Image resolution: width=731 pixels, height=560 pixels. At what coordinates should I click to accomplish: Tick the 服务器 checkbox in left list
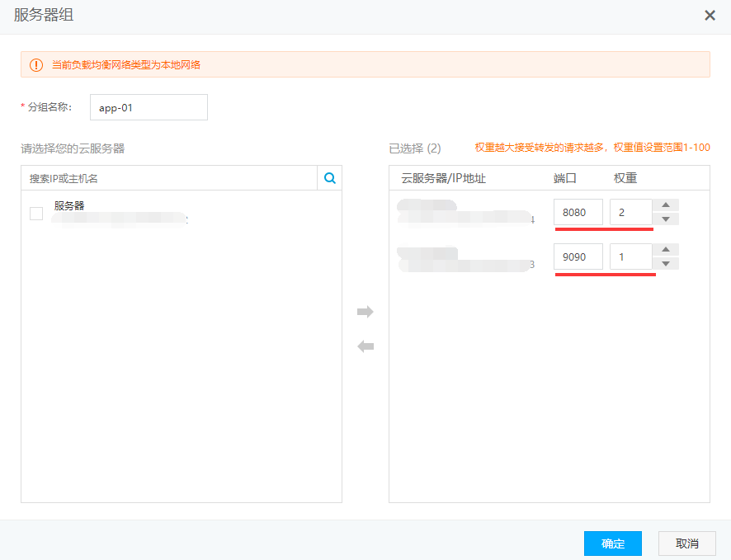[x=36, y=214]
